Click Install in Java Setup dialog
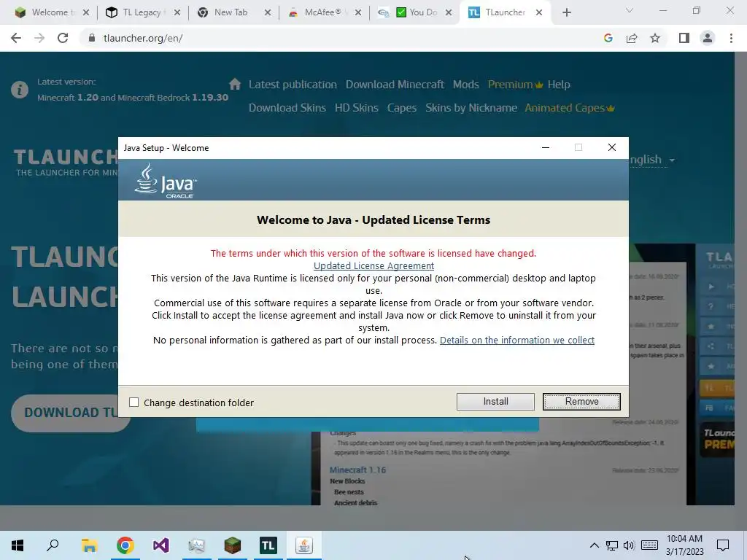Viewport: 747px width, 560px height. pos(495,402)
